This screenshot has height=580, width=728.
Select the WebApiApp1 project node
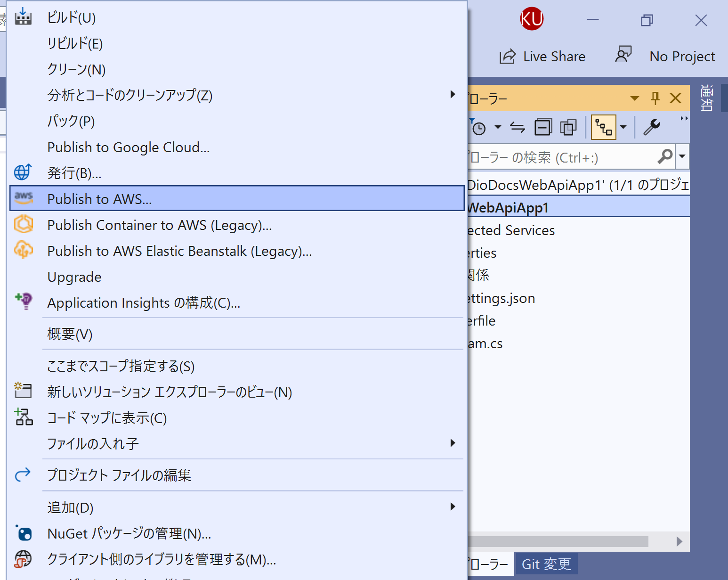pyautogui.click(x=579, y=207)
